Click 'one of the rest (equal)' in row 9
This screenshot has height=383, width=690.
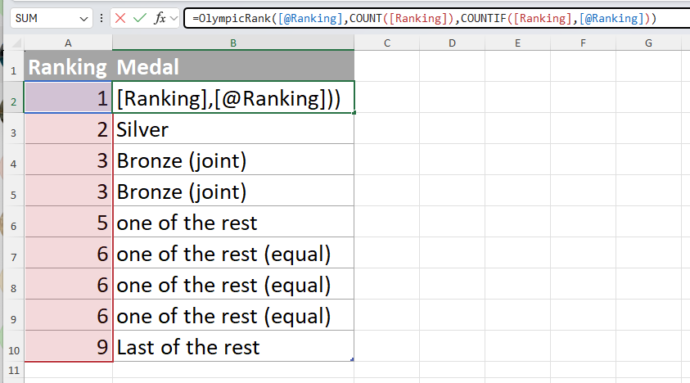pyautogui.click(x=233, y=315)
